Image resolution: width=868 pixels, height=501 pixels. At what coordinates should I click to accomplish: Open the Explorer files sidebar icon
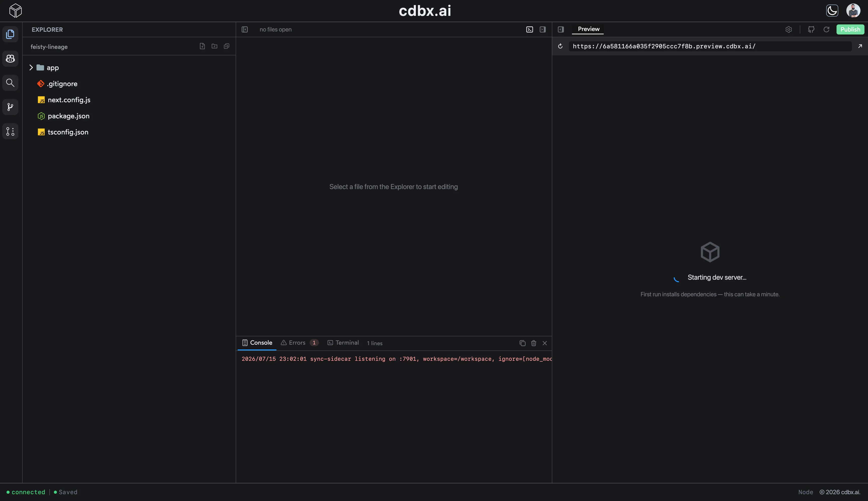(10, 34)
